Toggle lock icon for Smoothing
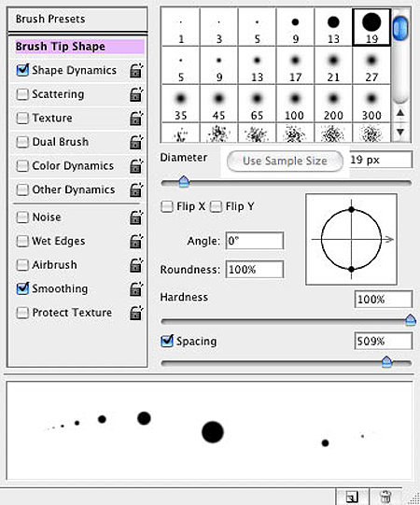Image resolution: width=420 pixels, height=505 pixels. (x=136, y=288)
